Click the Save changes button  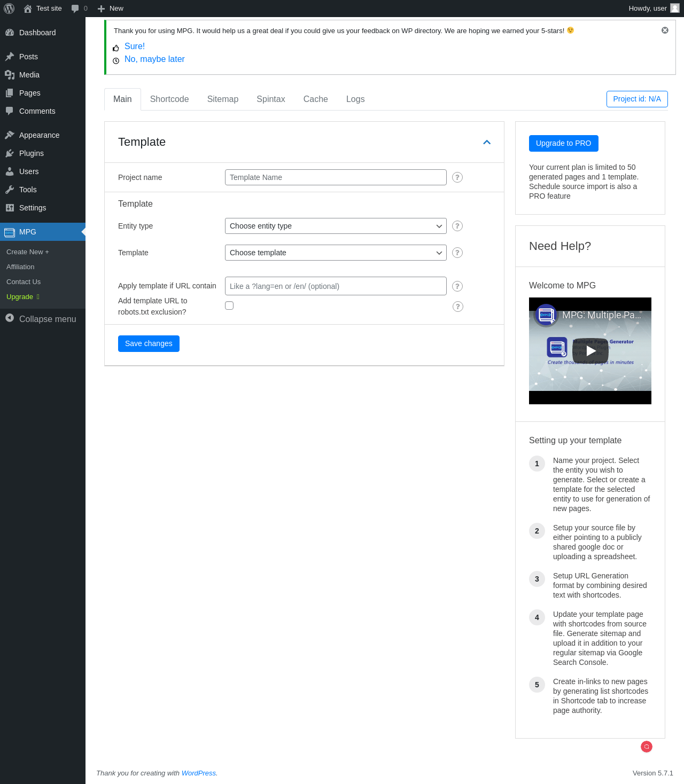click(149, 343)
